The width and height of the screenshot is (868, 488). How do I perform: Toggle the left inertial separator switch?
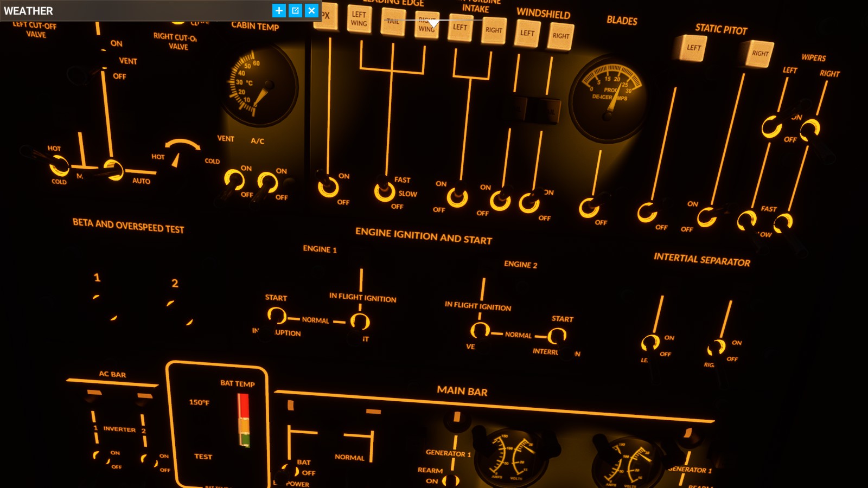pyautogui.click(x=650, y=343)
